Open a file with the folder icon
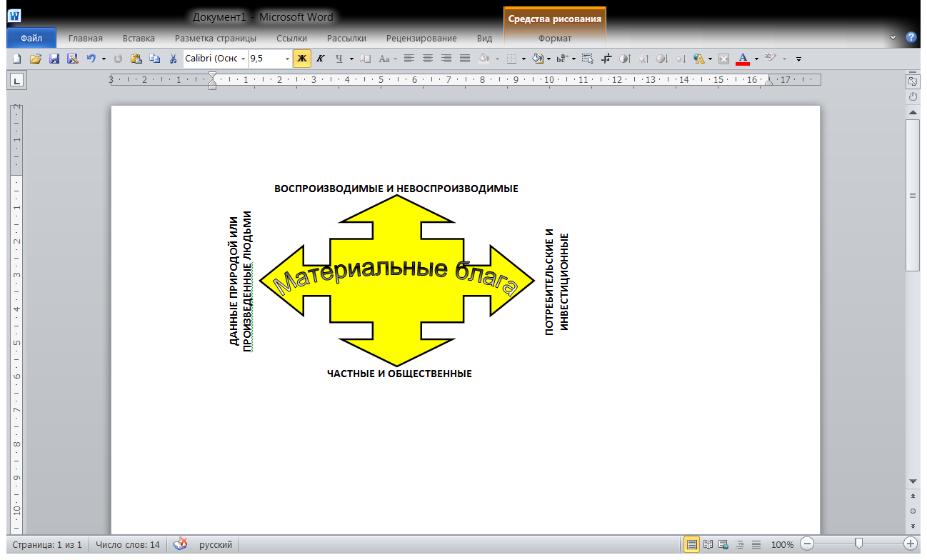This screenshot has width=927, height=560. [x=36, y=59]
